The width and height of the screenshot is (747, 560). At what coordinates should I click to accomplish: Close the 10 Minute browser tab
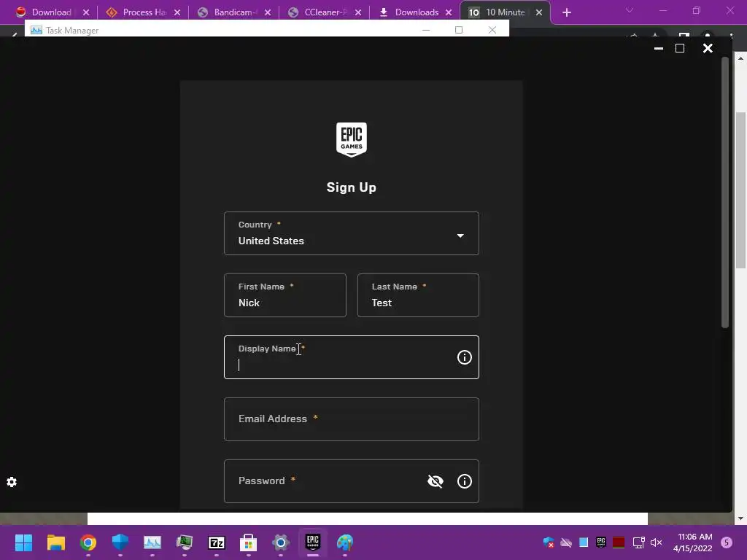[539, 12]
